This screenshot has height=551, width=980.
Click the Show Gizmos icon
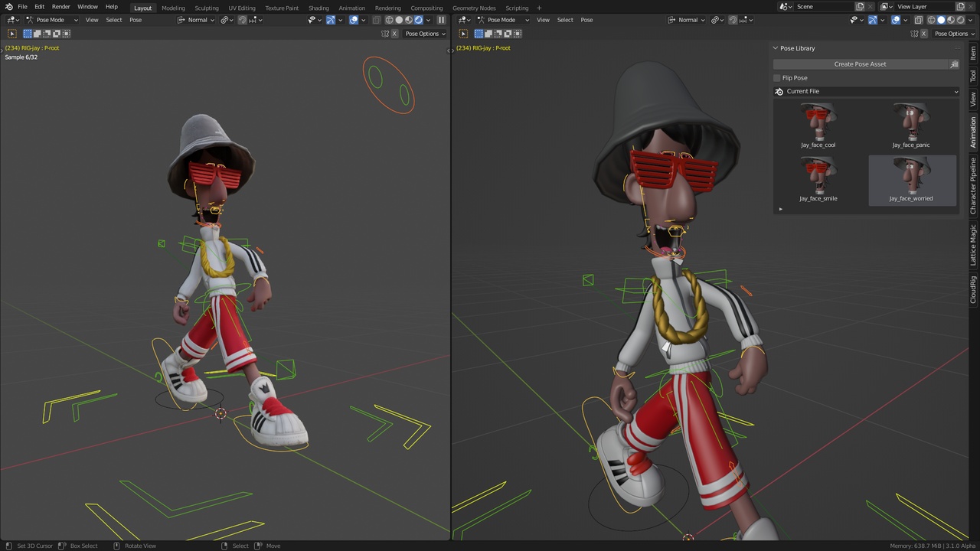click(x=330, y=20)
